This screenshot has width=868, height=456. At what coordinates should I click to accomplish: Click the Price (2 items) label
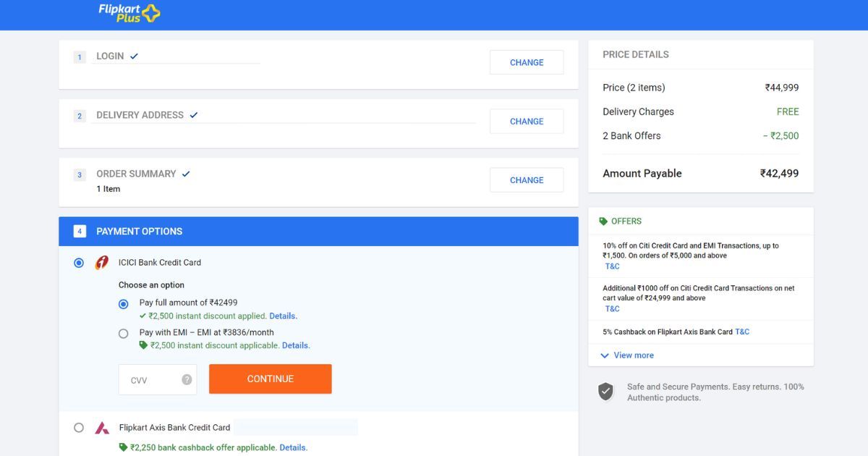(634, 88)
